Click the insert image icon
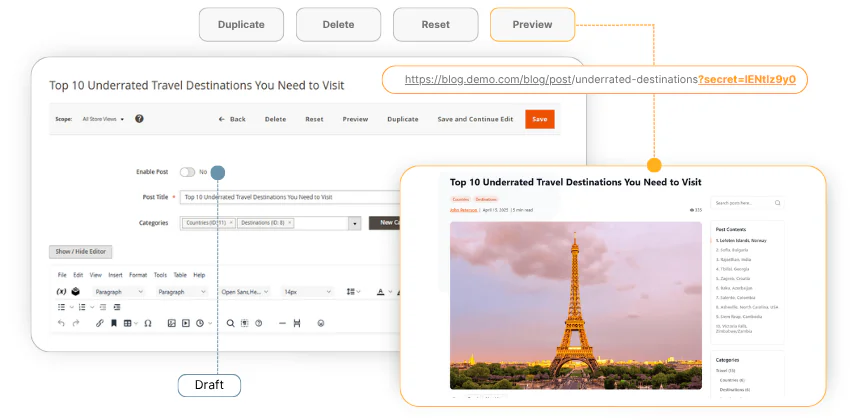 coord(171,323)
